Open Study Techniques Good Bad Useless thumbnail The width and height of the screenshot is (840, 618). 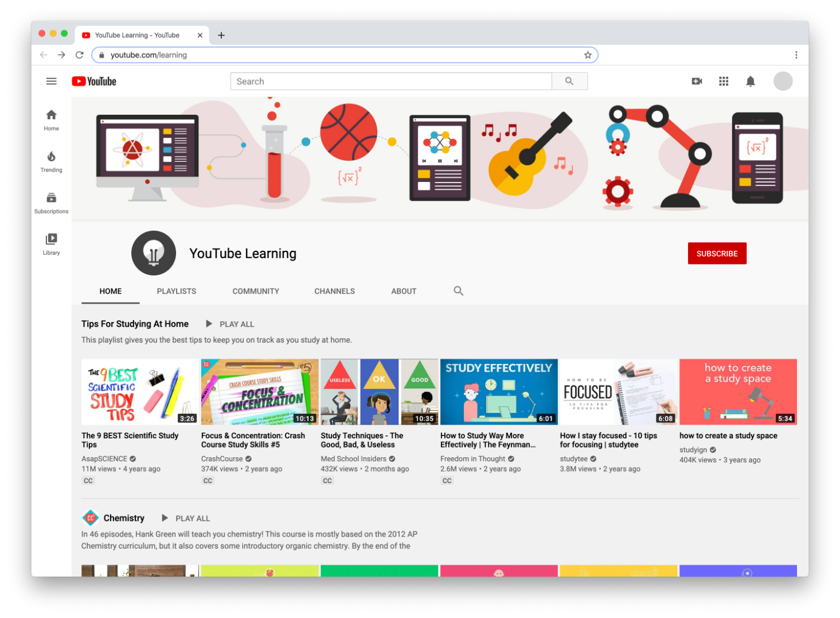(x=380, y=392)
